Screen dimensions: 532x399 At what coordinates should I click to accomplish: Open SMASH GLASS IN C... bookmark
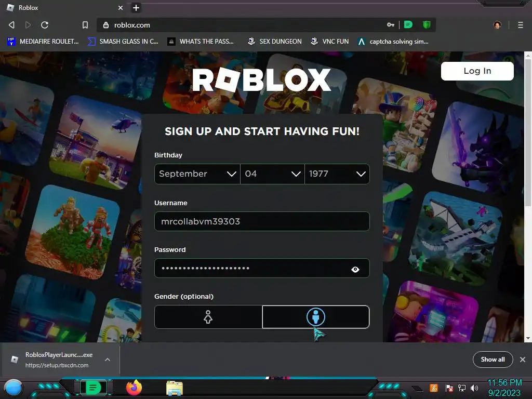coord(123,42)
